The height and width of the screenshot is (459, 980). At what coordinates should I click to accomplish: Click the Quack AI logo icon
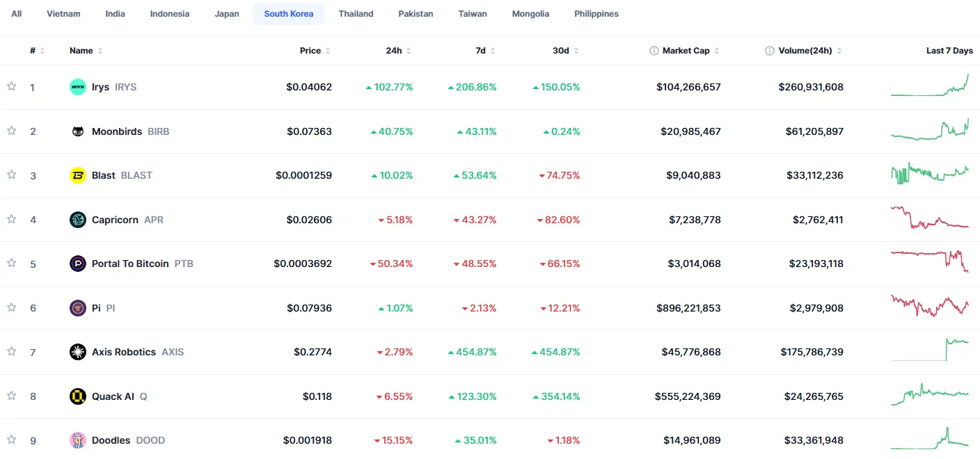point(78,396)
